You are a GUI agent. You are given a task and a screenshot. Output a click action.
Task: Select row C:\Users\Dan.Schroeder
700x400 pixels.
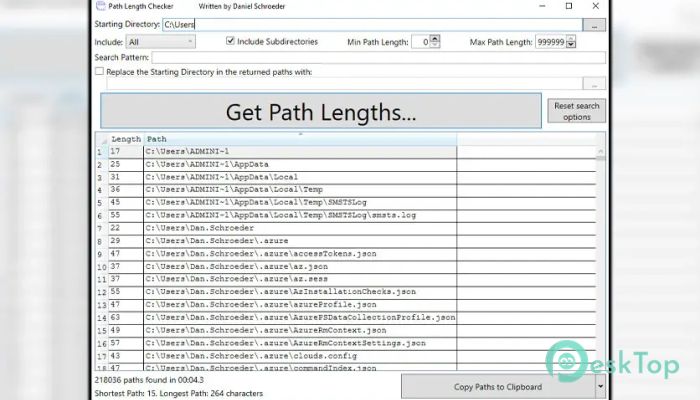(x=300, y=228)
